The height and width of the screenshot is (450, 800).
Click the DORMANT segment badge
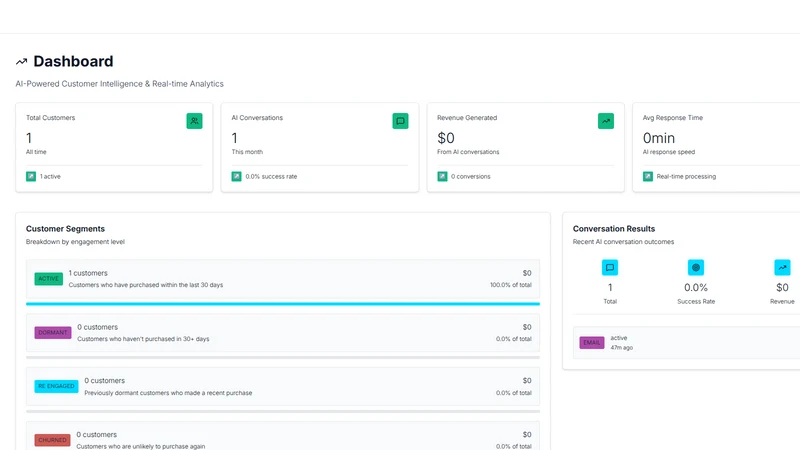[53, 333]
